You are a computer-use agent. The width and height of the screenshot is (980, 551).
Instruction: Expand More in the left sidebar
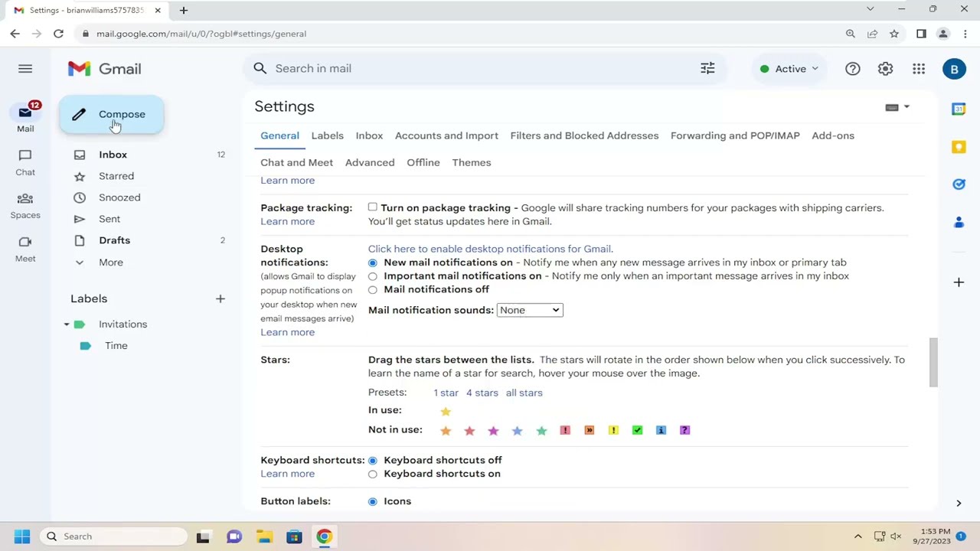pos(111,262)
